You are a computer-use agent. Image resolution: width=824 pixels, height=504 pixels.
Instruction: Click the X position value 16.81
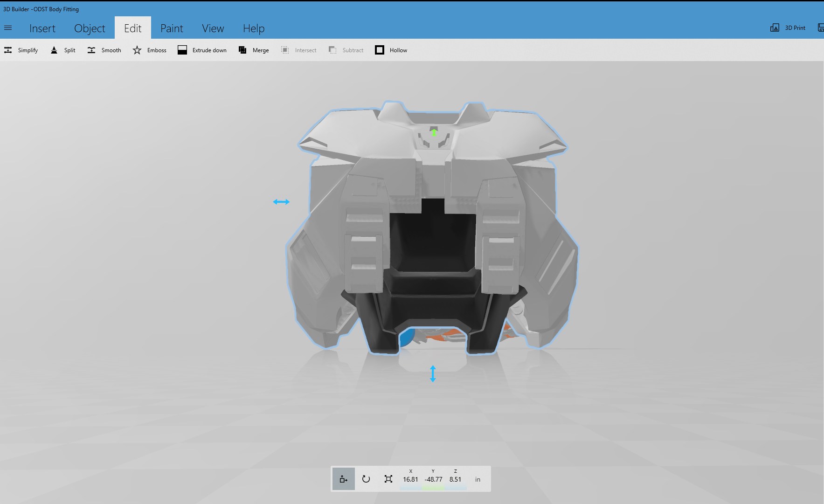tap(410, 479)
